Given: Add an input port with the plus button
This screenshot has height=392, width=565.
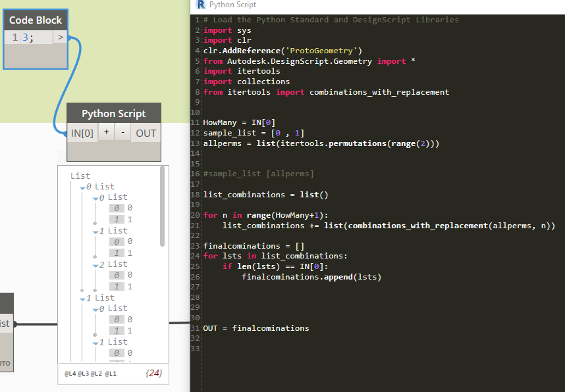Looking at the screenshot, I should pyautogui.click(x=106, y=133).
